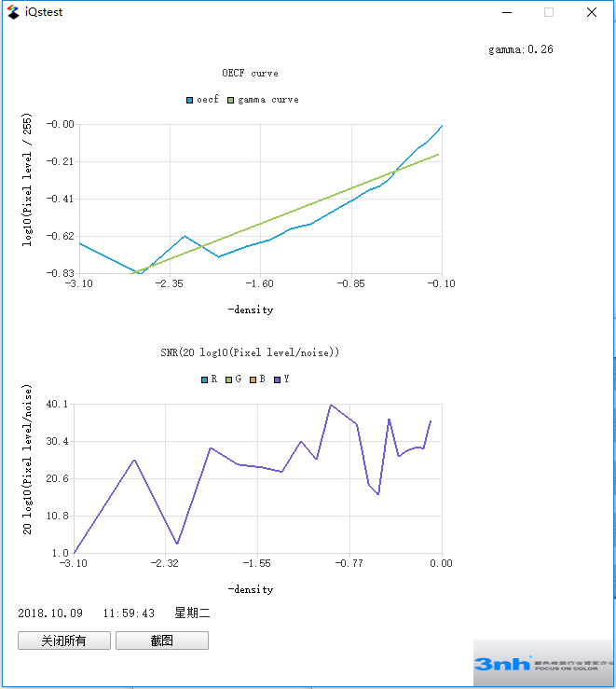
Task: Click the '20 log10(Pixel level/noise)' axis label
Action: click(x=27, y=460)
